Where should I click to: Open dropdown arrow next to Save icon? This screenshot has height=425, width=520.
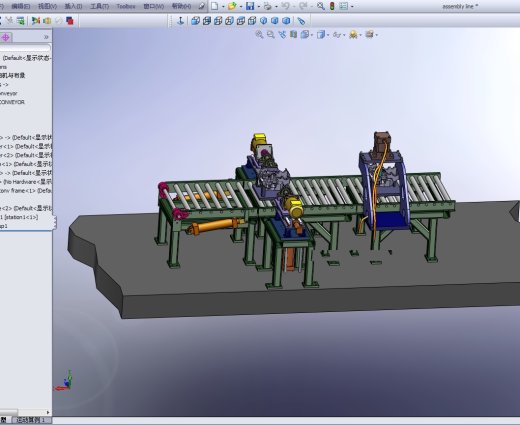coord(258,6)
